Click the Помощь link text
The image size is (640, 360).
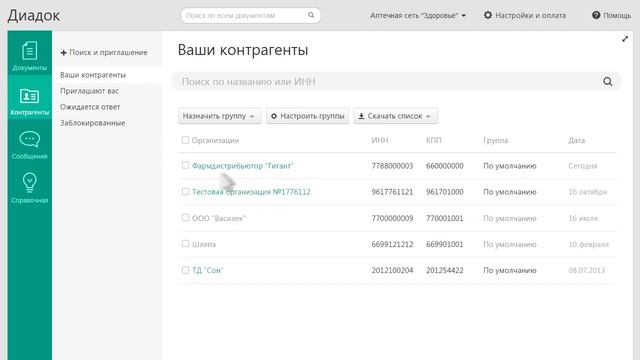click(617, 16)
